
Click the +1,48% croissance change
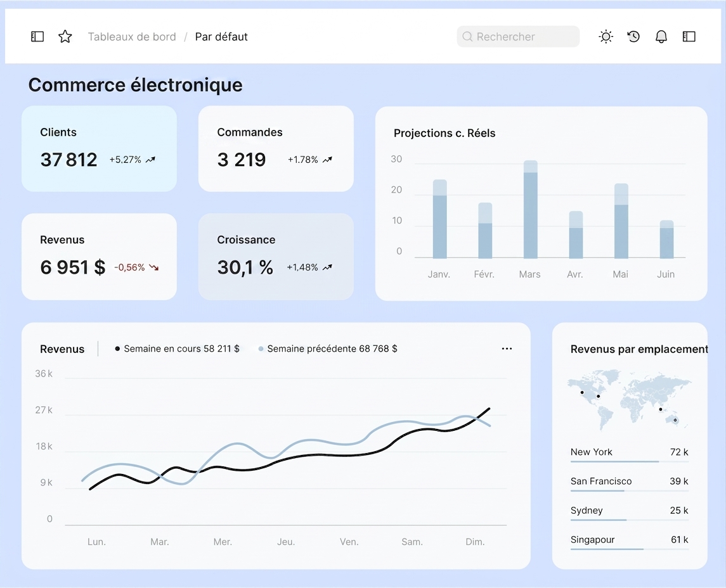click(x=302, y=267)
